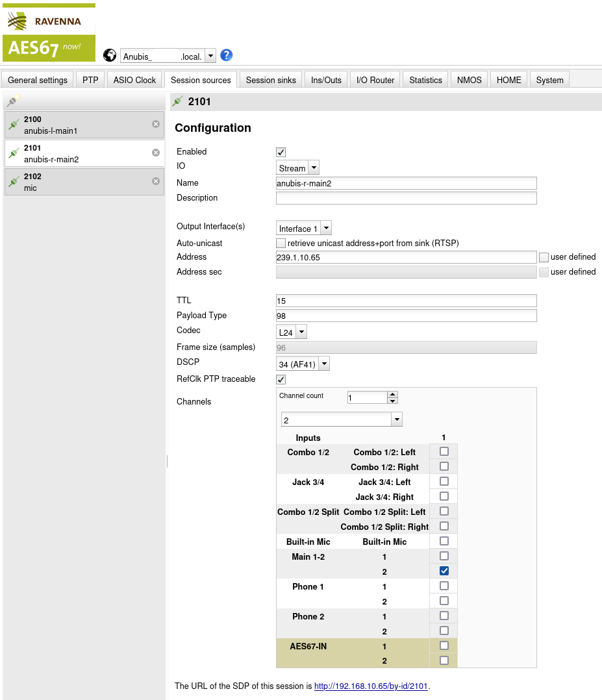Check AES67-IN channel 1 checkbox
The width and height of the screenshot is (602, 700).
[444, 645]
